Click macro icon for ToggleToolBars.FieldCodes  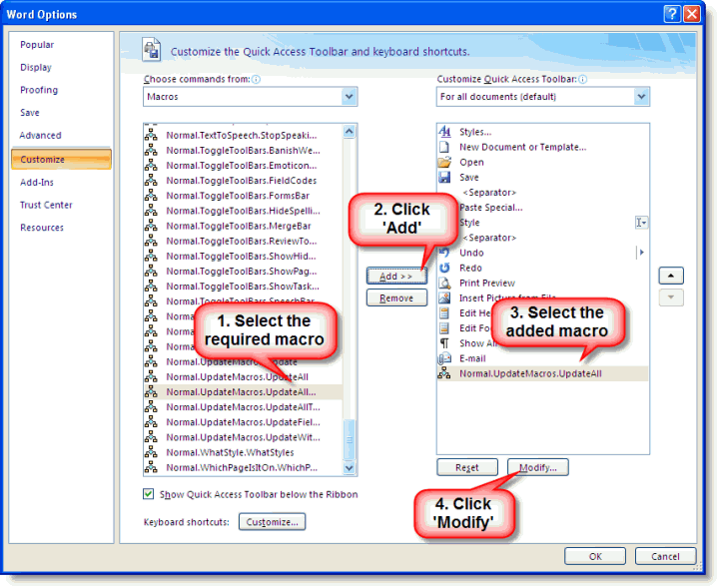151,180
